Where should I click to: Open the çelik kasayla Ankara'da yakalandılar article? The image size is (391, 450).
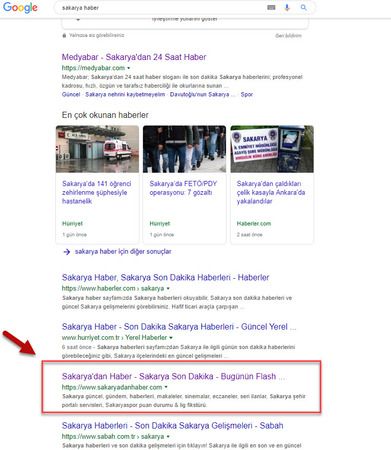coord(271,192)
